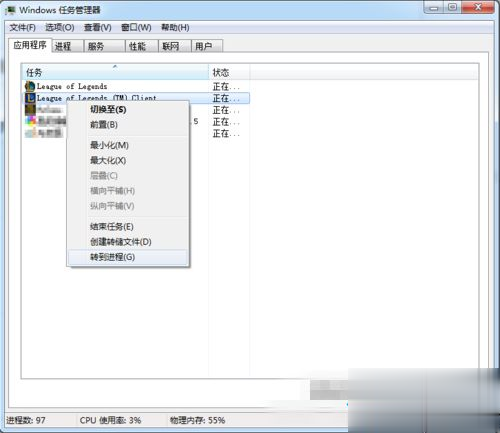This screenshot has height=433, width=500.
Task: Select the League of Legends task row
Action: click(136, 86)
